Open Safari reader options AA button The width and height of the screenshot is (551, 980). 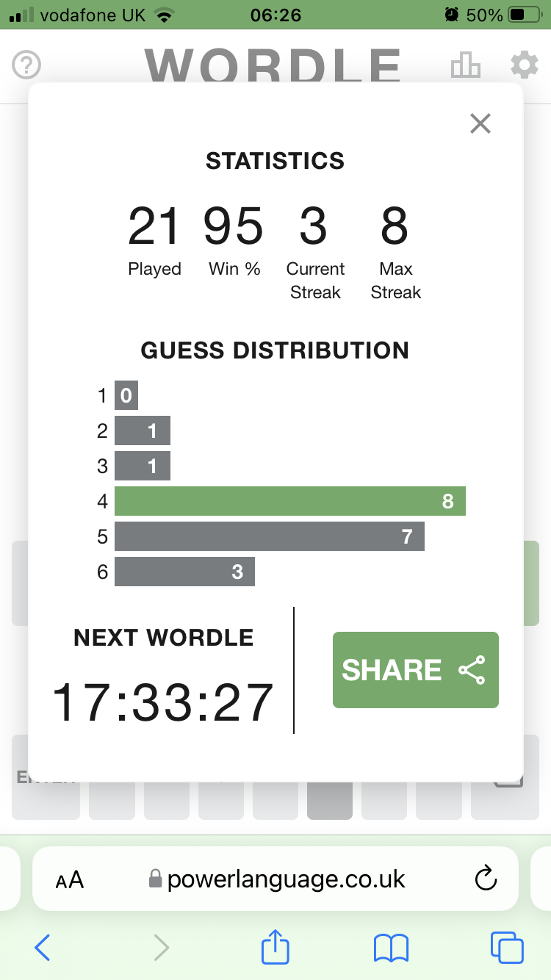point(70,879)
